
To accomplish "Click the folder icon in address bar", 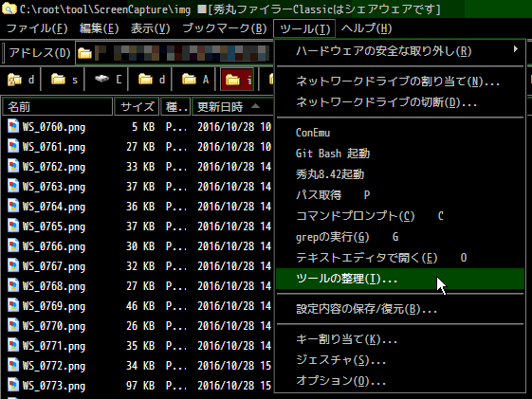I will click(x=84, y=53).
